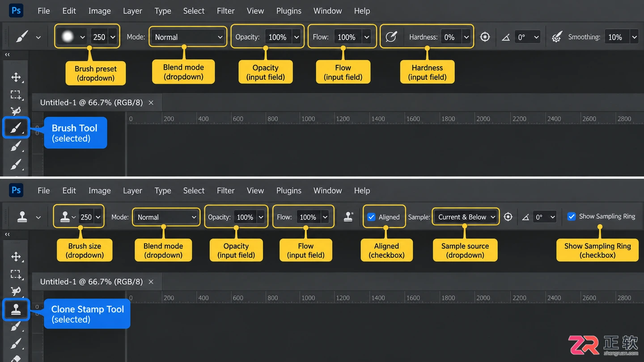Image resolution: width=644 pixels, height=362 pixels.
Task: Open the brush preset picker with the soft round thumbnail
Action: [72, 37]
